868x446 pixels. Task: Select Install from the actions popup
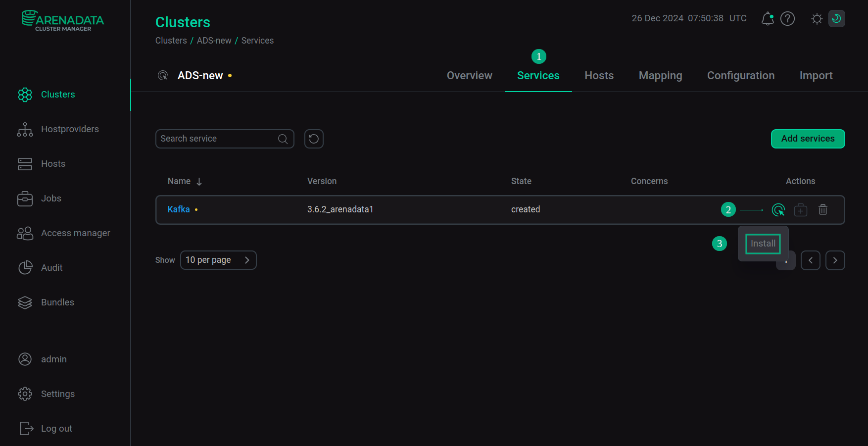763,244
